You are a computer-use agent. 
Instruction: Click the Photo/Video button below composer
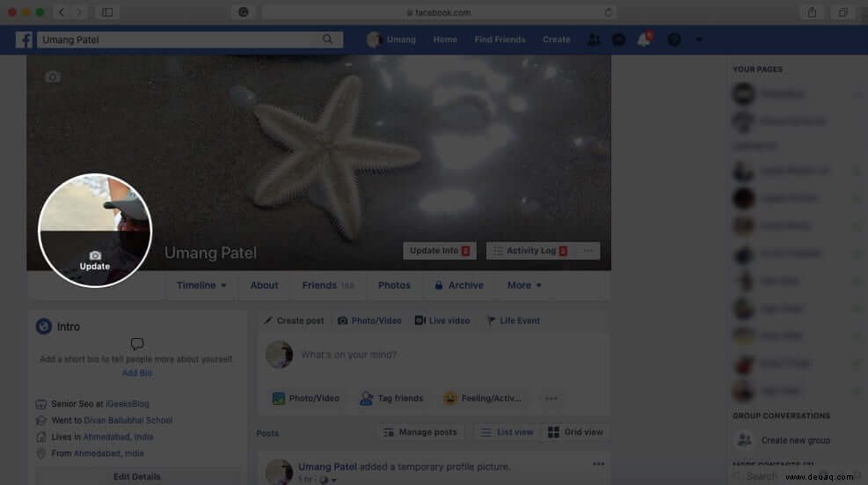click(305, 398)
